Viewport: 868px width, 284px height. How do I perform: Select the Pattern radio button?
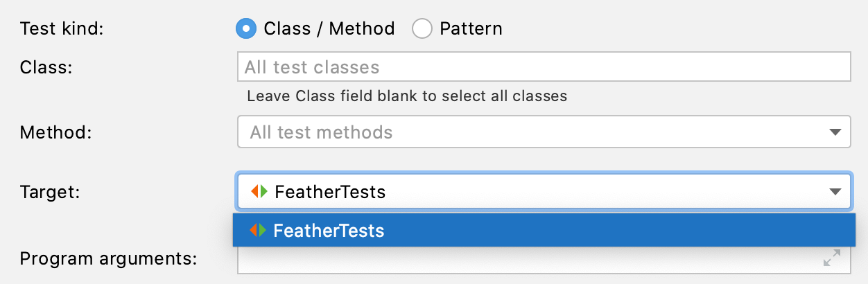[x=422, y=28]
